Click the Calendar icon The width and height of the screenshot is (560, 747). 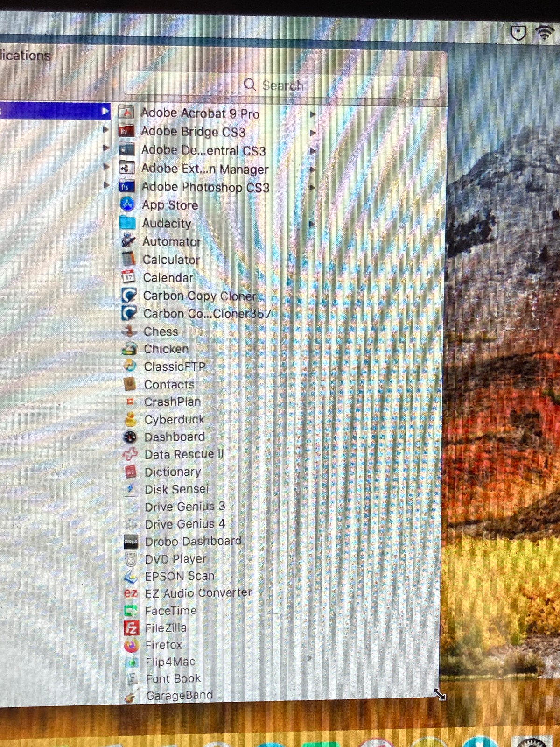[128, 277]
